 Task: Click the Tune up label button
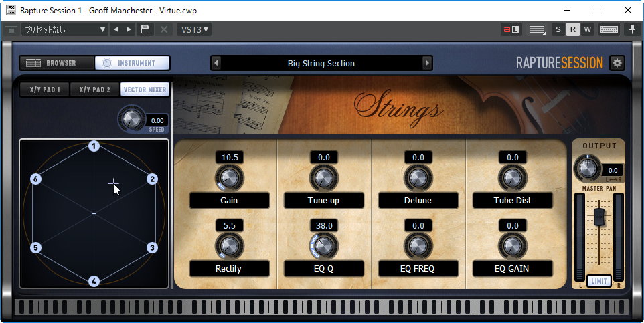click(x=323, y=200)
